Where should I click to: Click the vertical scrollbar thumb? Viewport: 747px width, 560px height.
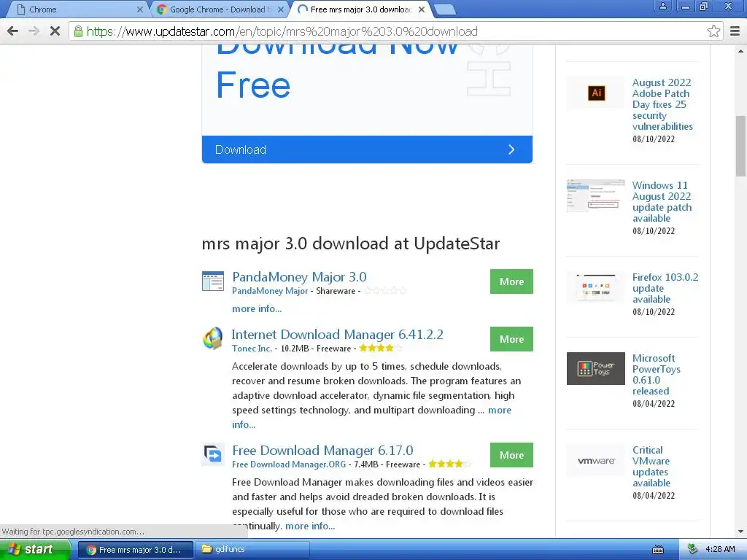(741, 146)
